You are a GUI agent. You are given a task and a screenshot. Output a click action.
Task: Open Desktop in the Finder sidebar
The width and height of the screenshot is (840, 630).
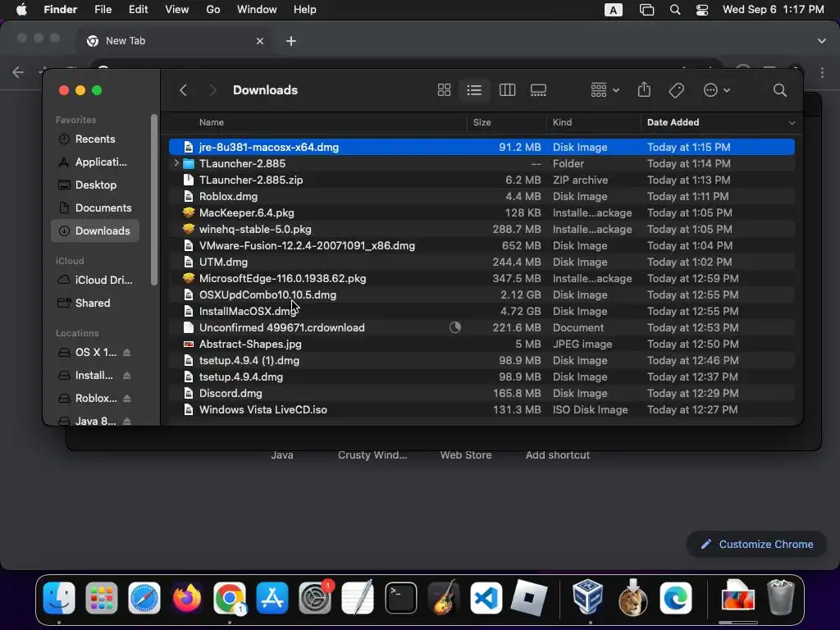coord(94,185)
